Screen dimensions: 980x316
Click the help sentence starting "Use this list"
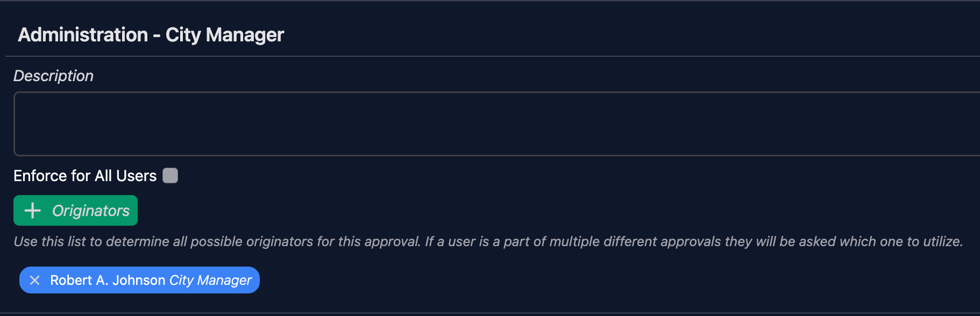(217, 241)
